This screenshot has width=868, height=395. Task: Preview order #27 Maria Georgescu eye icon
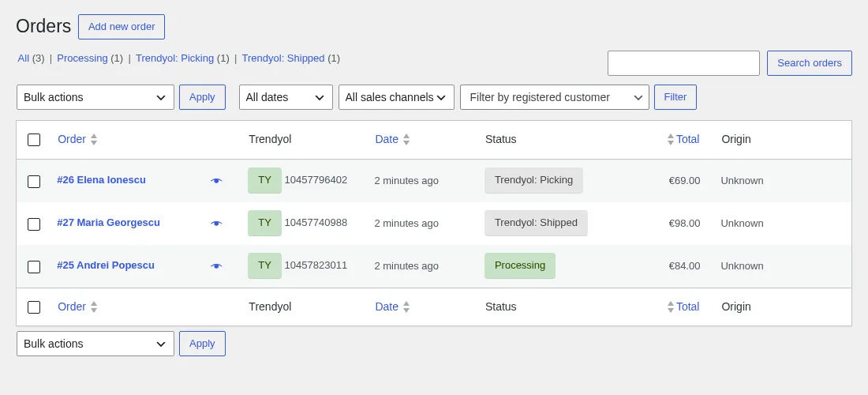click(x=216, y=224)
